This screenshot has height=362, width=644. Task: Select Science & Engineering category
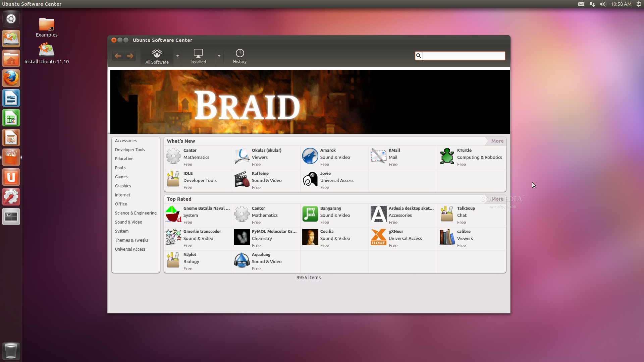pyautogui.click(x=136, y=213)
